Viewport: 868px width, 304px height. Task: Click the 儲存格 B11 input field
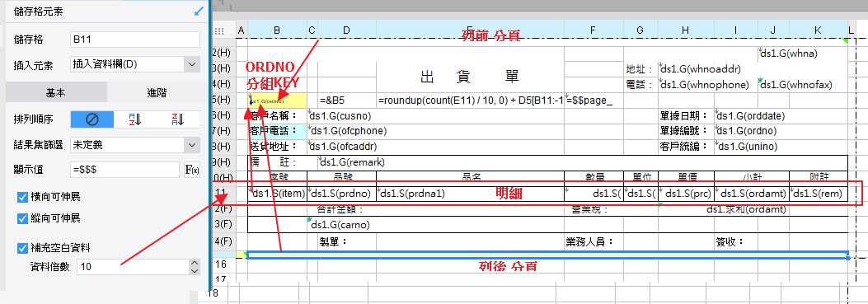(x=135, y=40)
